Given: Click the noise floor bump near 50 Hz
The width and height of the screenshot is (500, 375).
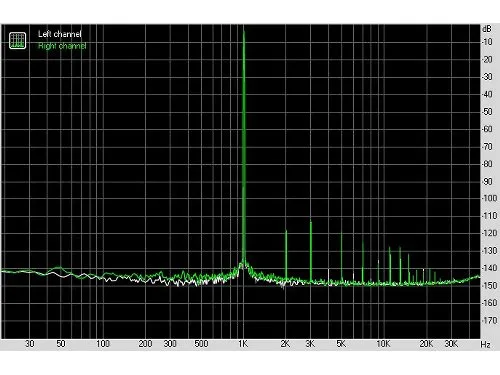Looking at the screenshot, I should click(58, 268).
